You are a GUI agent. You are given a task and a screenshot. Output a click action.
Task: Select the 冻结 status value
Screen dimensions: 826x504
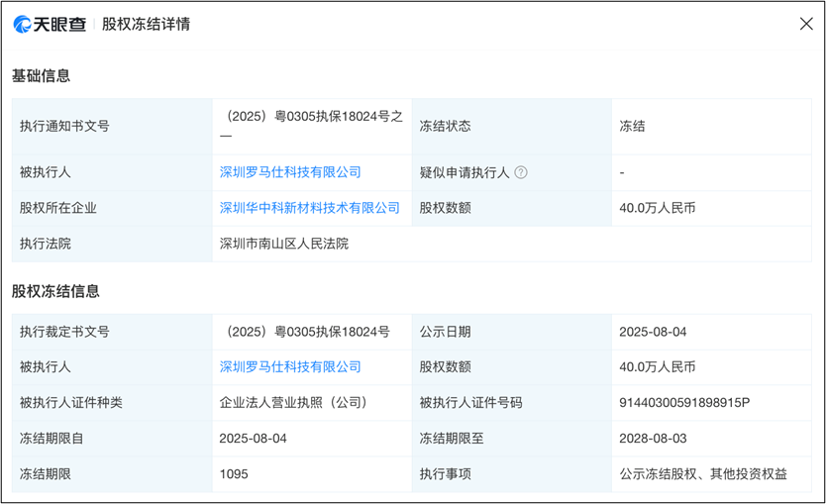tap(632, 127)
